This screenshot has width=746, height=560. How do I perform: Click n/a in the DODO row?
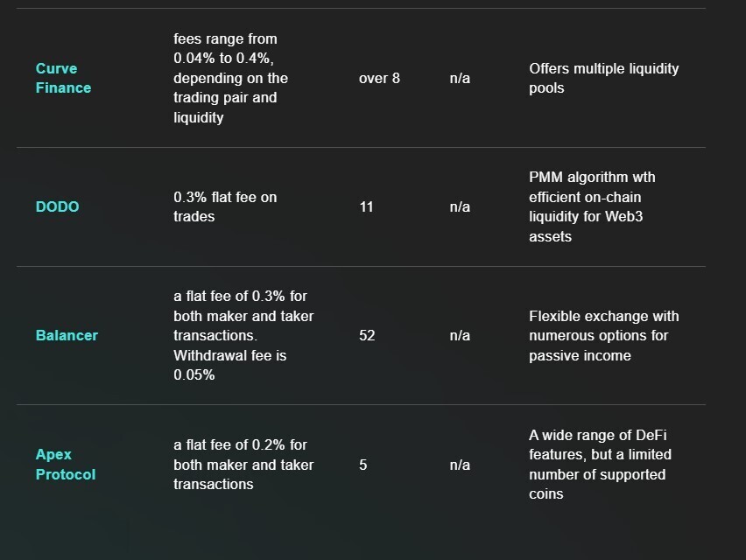click(460, 206)
